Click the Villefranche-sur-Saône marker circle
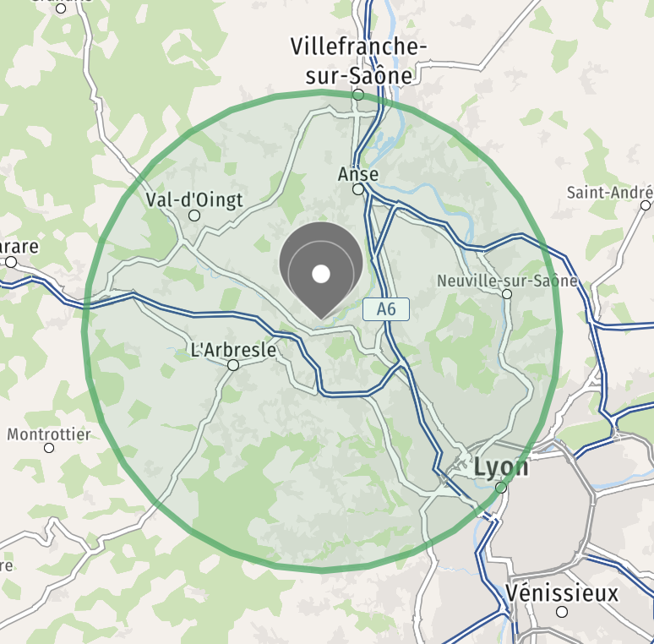Viewport: 654px width, 644px height. pyautogui.click(x=358, y=96)
